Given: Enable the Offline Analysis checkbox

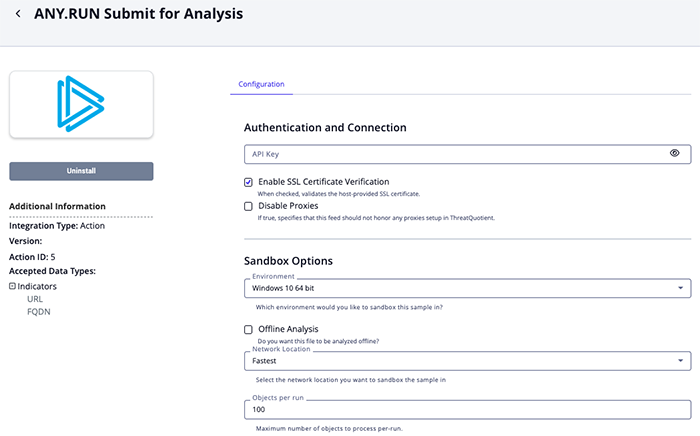Looking at the screenshot, I should 248,329.
